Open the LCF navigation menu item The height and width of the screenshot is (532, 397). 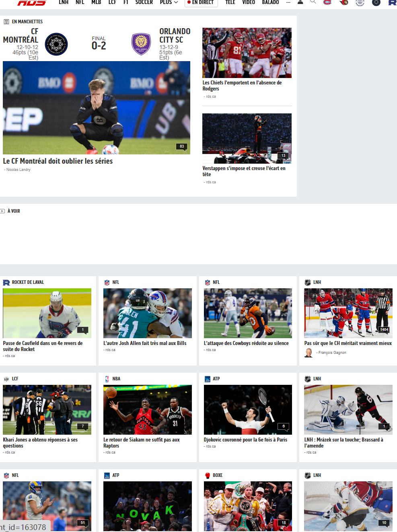pos(112,2)
